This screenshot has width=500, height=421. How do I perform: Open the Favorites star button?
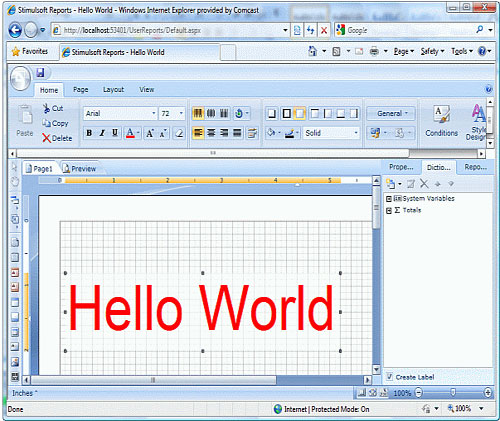point(30,51)
